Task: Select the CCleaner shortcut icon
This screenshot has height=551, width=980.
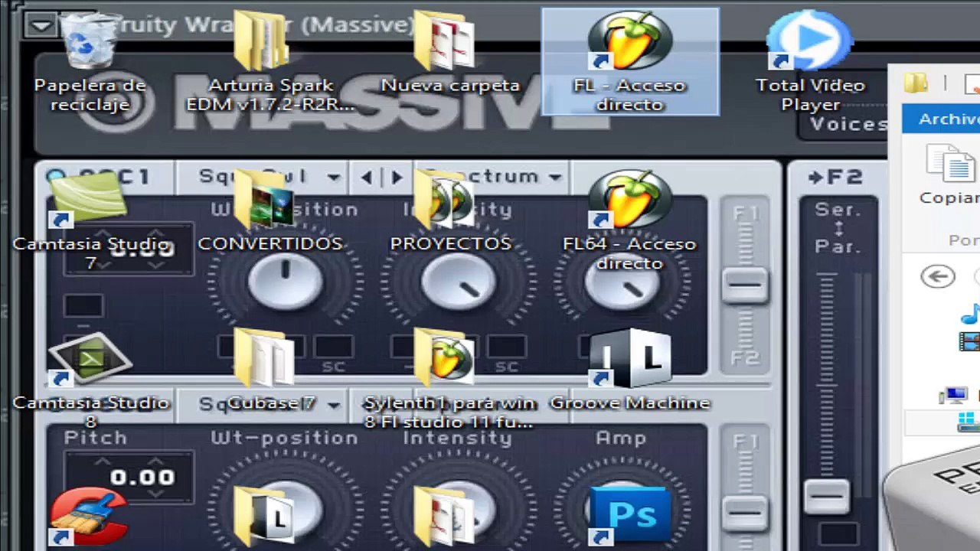Action: (x=90, y=517)
